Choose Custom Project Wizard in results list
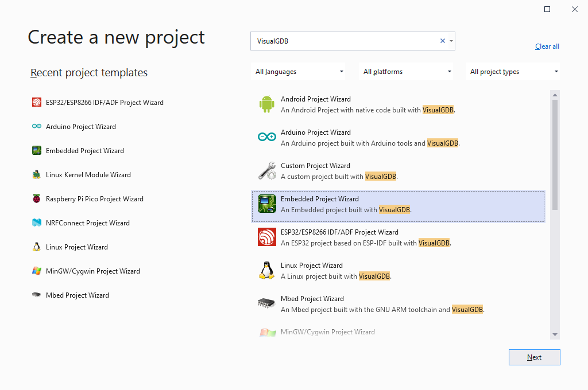The image size is (588, 390). point(398,171)
